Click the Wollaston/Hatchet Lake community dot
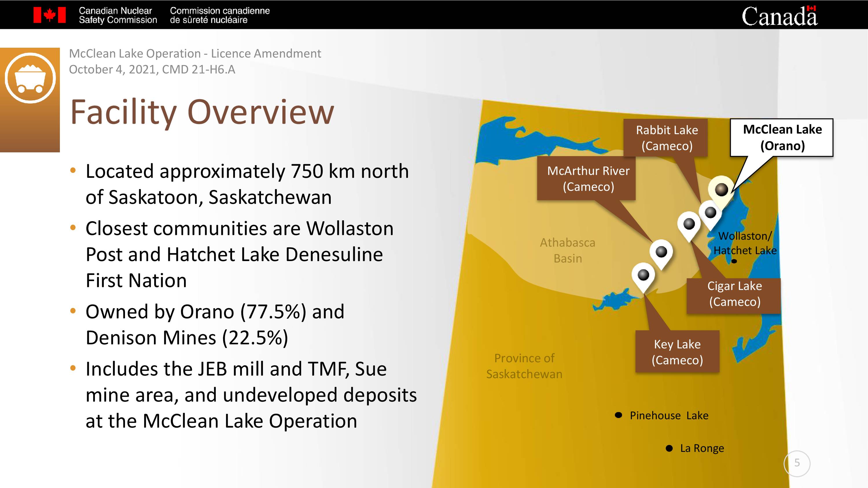Image resolution: width=868 pixels, height=488 pixels. [x=734, y=261]
